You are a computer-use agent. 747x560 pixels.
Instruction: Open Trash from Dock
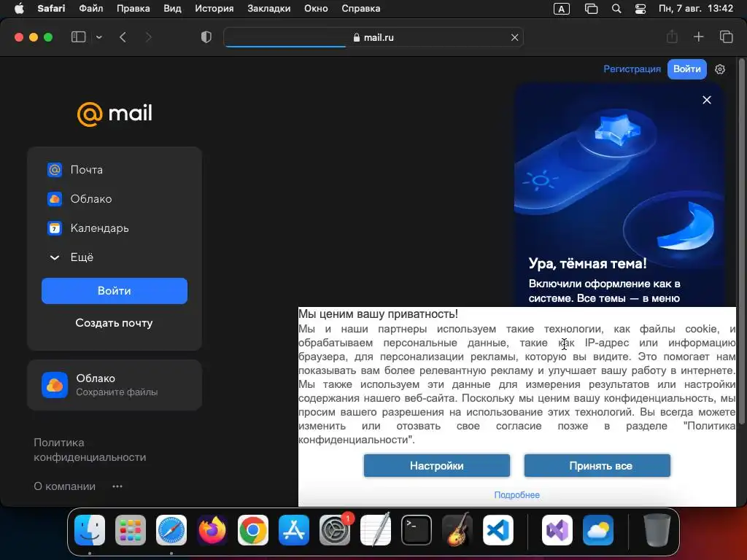click(657, 530)
